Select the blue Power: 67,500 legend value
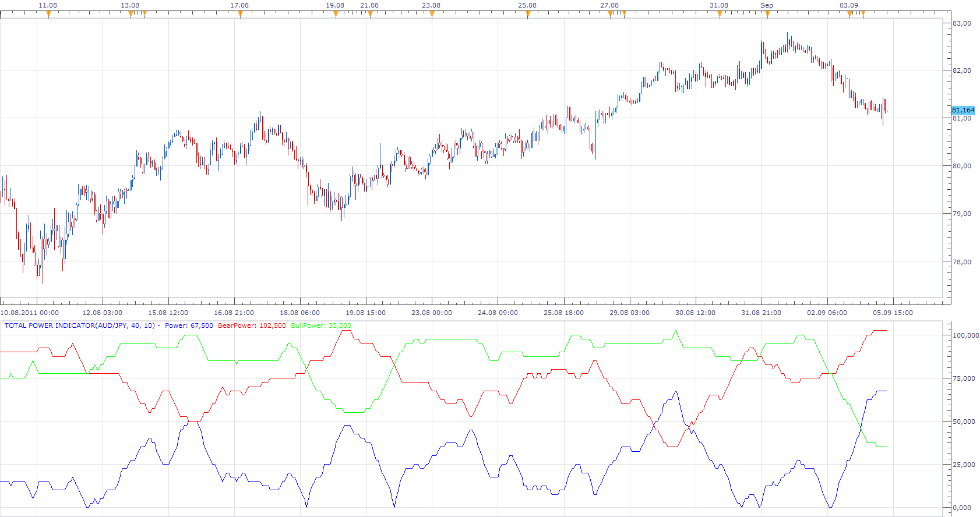The width and height of the screenshot is (980, 517). [x=189, y=325]
